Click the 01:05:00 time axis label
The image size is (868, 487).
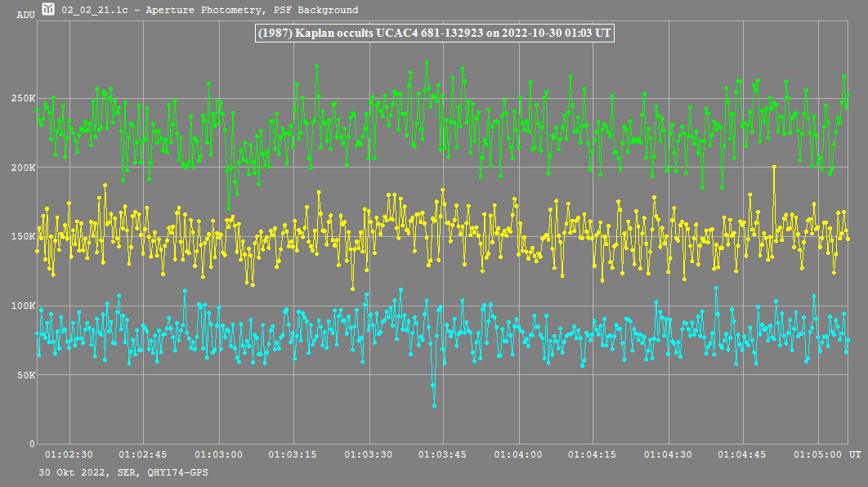(x=818, y=454)
